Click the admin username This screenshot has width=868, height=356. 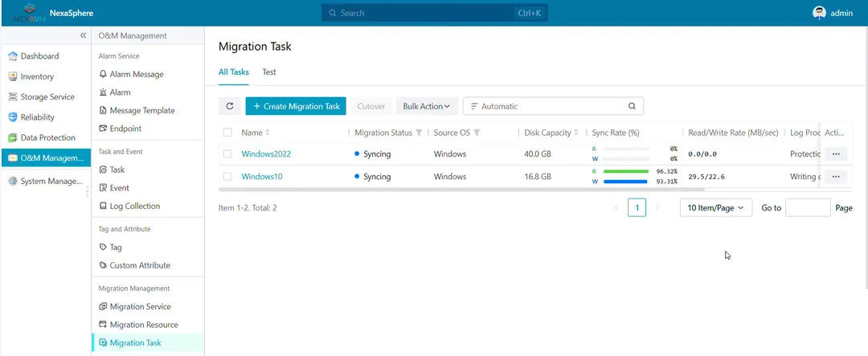coord(841,14)
